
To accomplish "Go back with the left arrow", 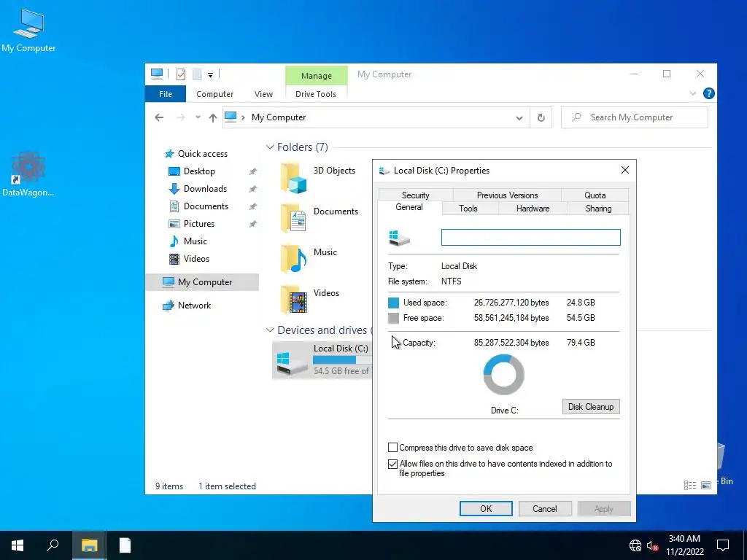I will point(159,117).
